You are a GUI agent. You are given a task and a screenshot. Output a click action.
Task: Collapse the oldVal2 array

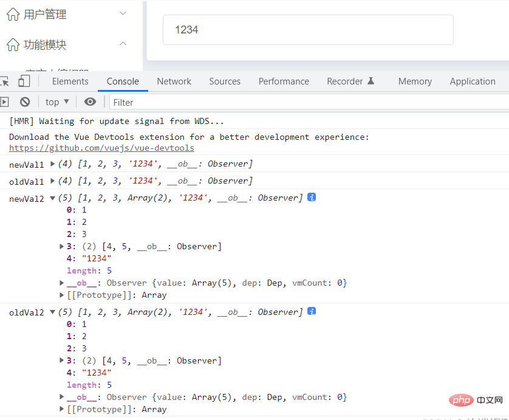(x=52, y=312)
